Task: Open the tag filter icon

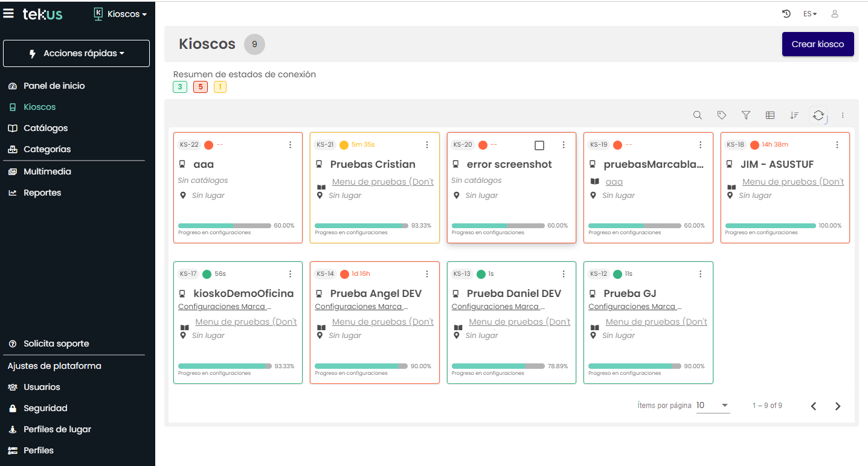Action: point(721,115)
